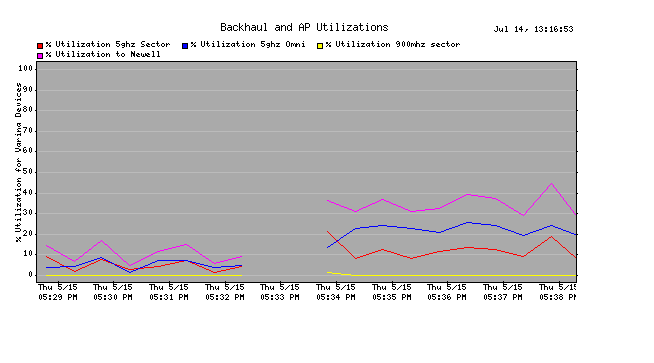Select the '% Utilization to Newell' legend label
654x363 pixels.
point(103,54)
